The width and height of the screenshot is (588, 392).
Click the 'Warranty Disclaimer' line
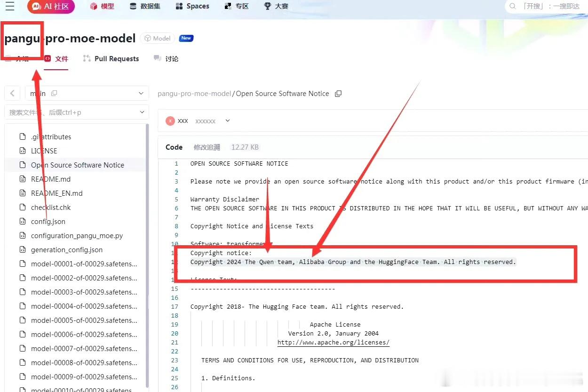[225, 200]
